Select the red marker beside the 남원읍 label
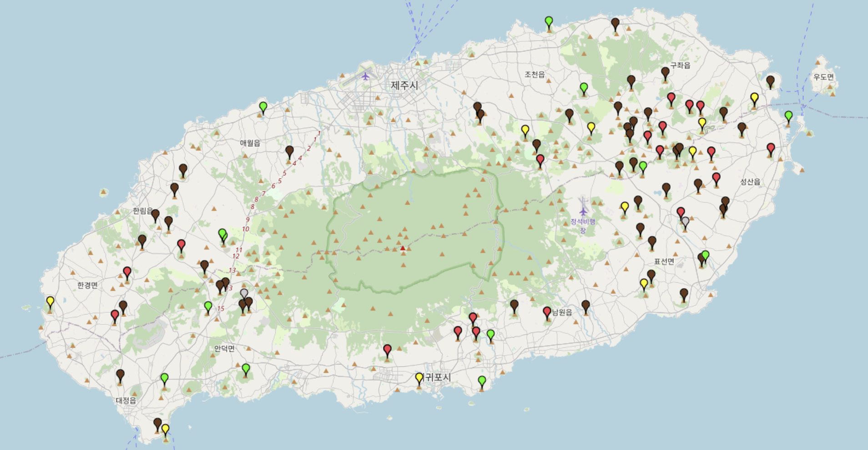 547,312
